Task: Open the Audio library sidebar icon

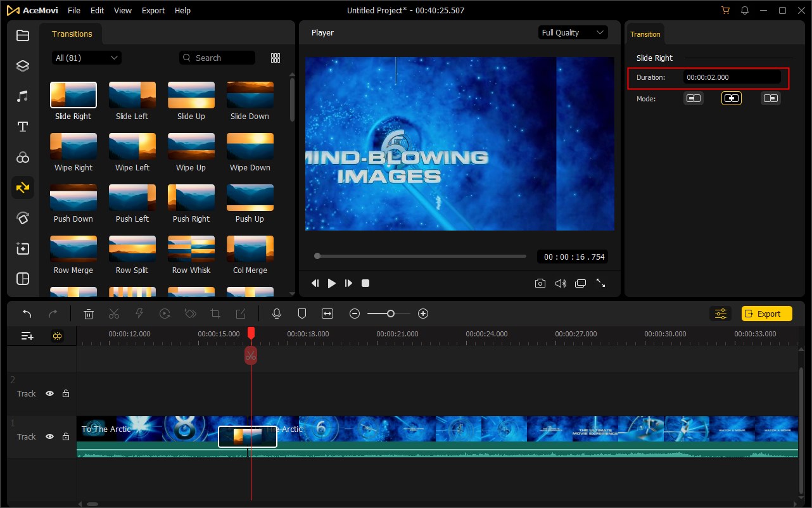Action: coord(23,96)
